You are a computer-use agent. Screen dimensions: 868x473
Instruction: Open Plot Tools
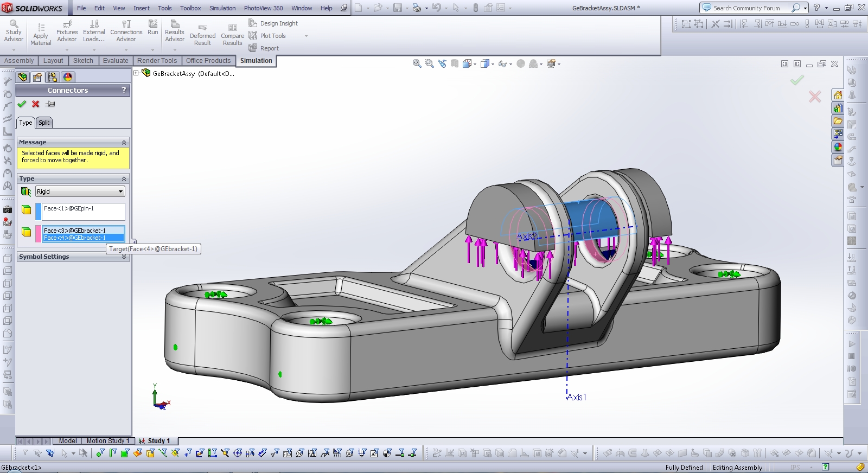pos(267,36)
